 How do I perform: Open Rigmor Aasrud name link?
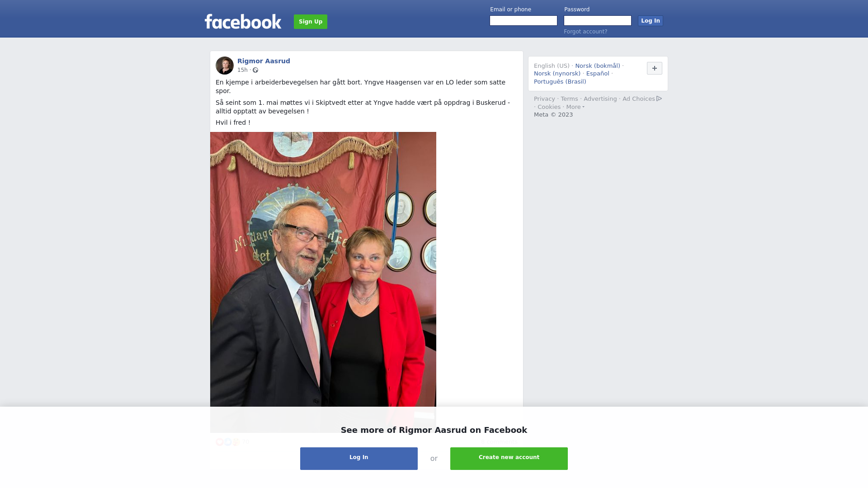point(264,61)
